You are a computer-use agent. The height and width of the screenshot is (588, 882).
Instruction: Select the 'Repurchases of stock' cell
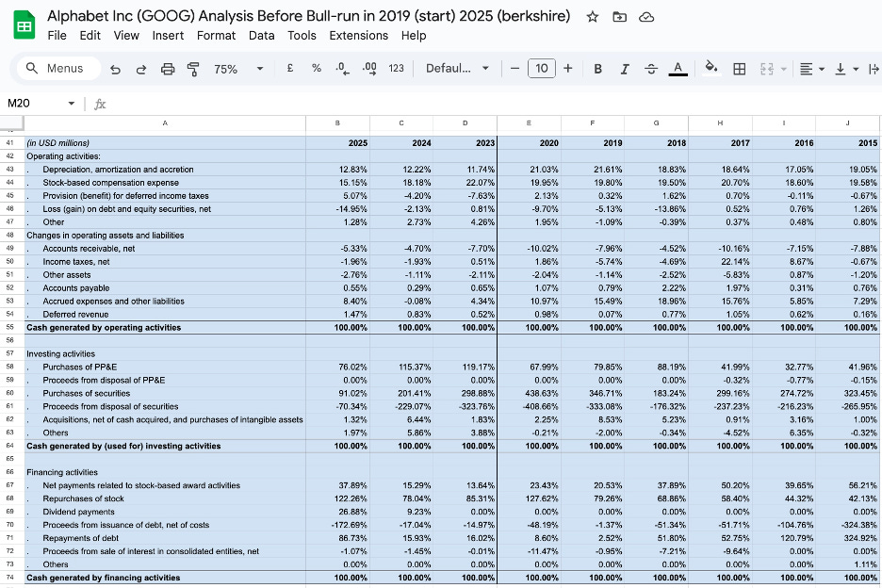[165, 498]
